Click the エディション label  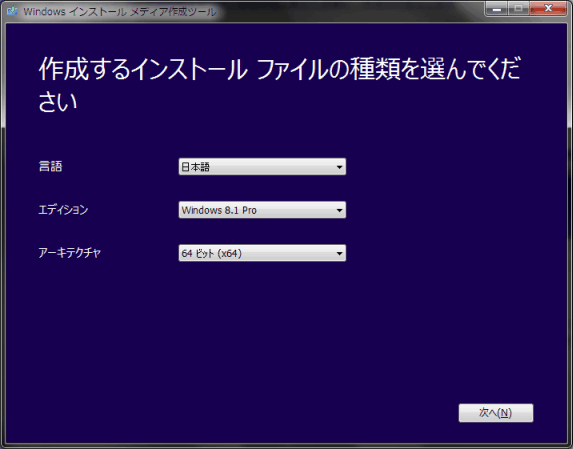63,210
